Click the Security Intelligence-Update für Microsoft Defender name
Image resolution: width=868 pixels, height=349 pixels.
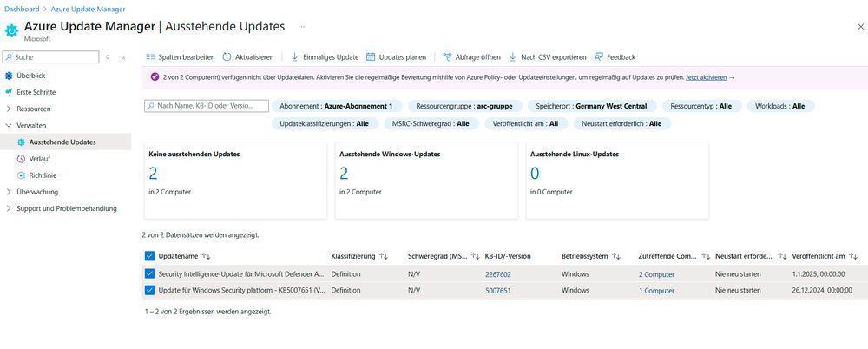241,274
